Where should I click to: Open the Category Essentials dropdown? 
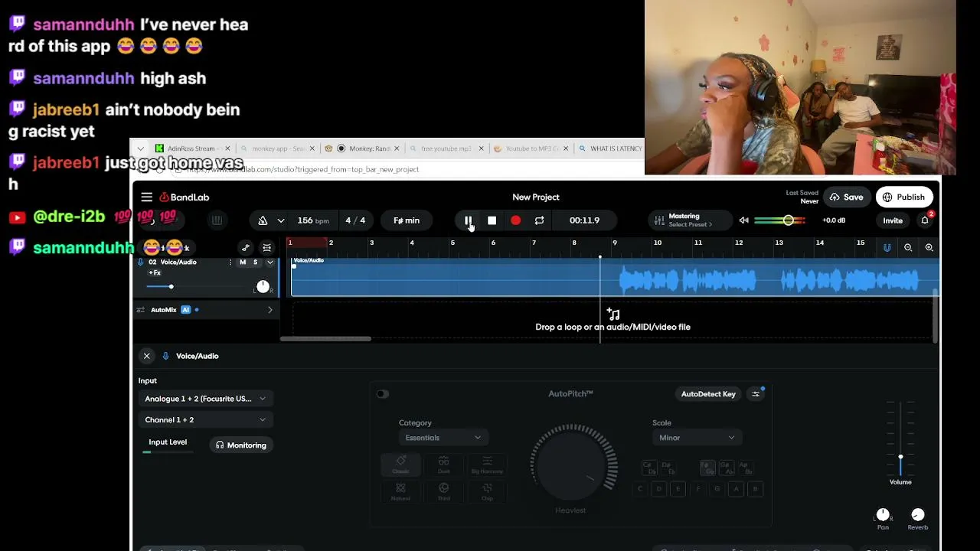click(x=443, y=438)
